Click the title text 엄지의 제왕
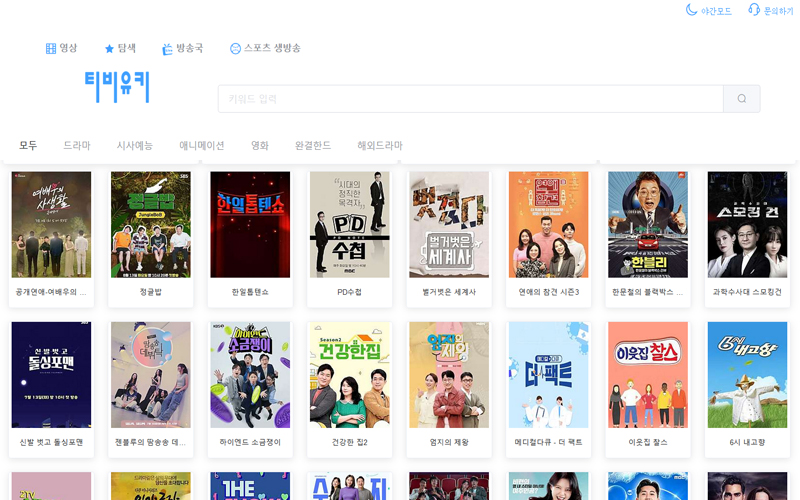 [449, 442]
